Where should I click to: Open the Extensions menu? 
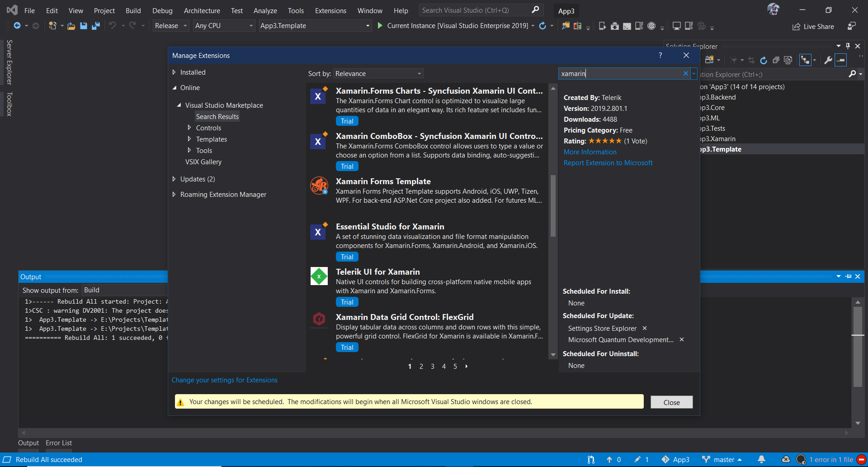pyautogui.click(x=330, y=10)
